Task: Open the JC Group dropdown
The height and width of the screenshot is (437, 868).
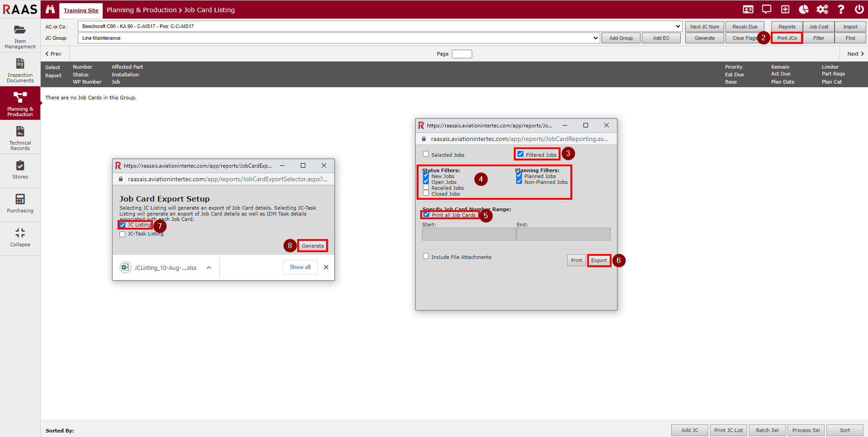Action: coord(595,38)
